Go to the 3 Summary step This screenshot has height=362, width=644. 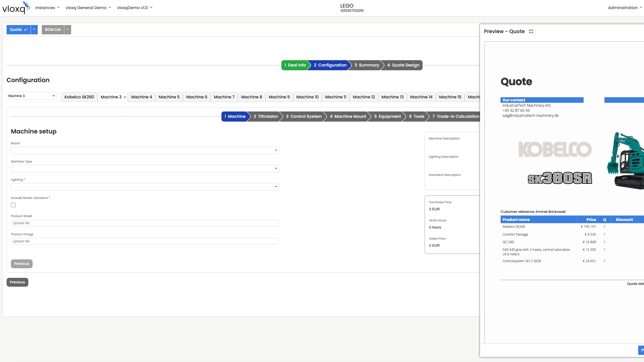[366, 65]
